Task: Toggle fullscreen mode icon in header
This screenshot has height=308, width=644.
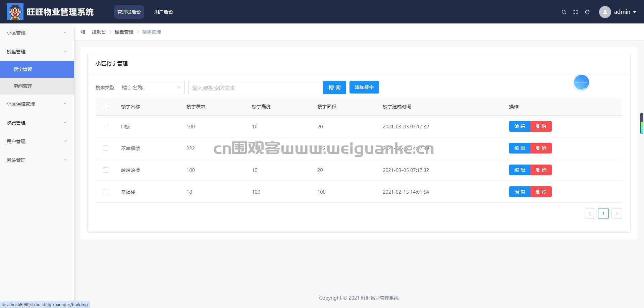Action: click(x=576, y=12)
